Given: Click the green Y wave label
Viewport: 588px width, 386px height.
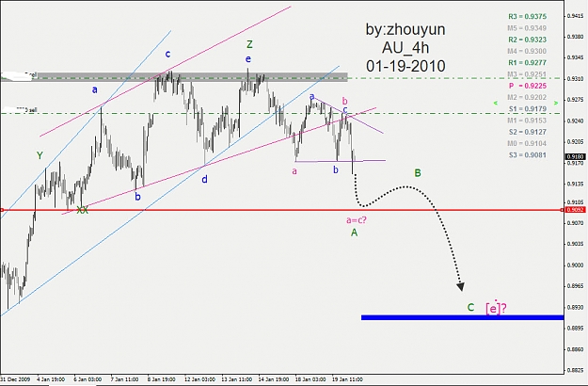Looking at the screenshot, I should (x=40, y=155).
